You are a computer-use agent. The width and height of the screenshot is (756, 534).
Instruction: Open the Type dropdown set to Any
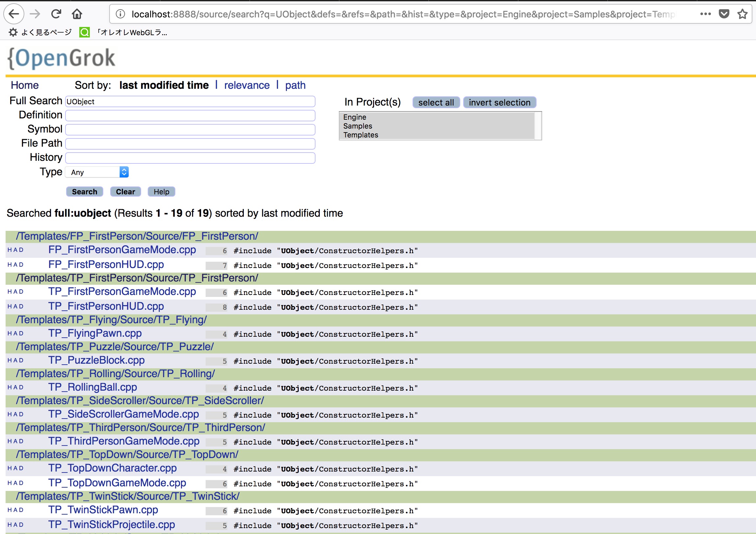pyautogui.click(x=97, y=172)
